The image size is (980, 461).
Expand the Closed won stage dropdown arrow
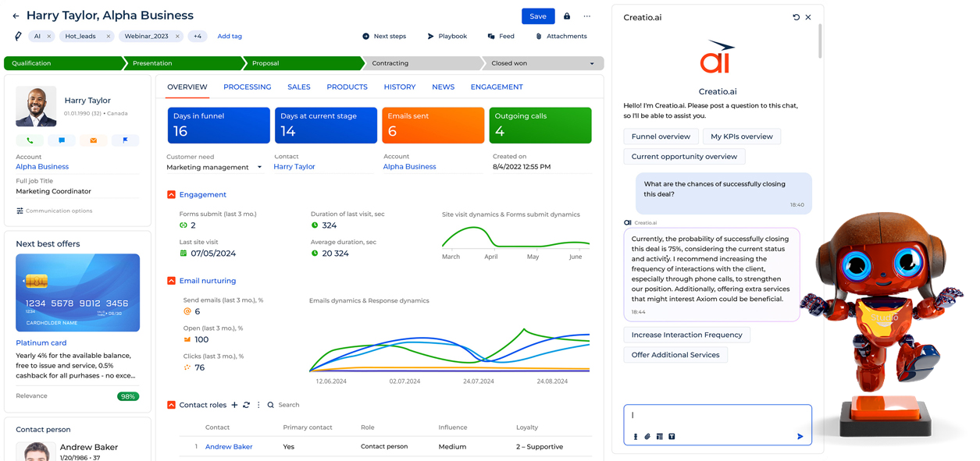click(593, 63)
